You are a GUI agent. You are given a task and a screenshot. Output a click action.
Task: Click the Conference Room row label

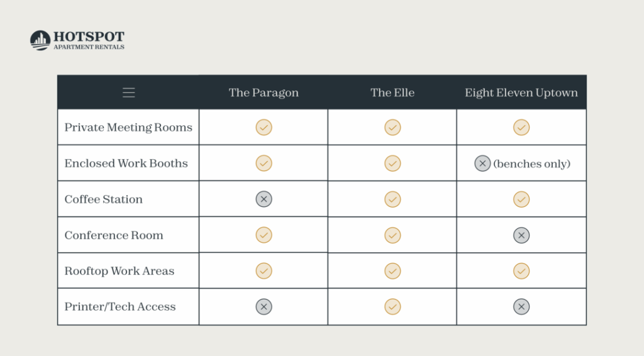(114, 235)
